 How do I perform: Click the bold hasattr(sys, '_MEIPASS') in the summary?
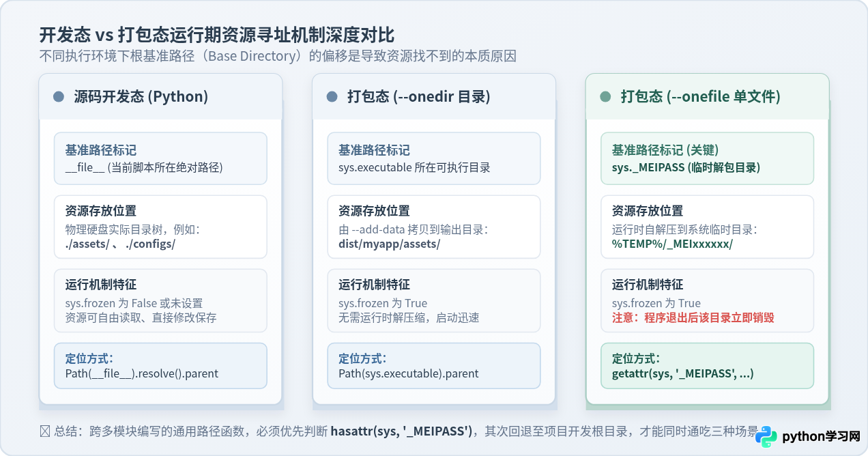coord(401,431)
